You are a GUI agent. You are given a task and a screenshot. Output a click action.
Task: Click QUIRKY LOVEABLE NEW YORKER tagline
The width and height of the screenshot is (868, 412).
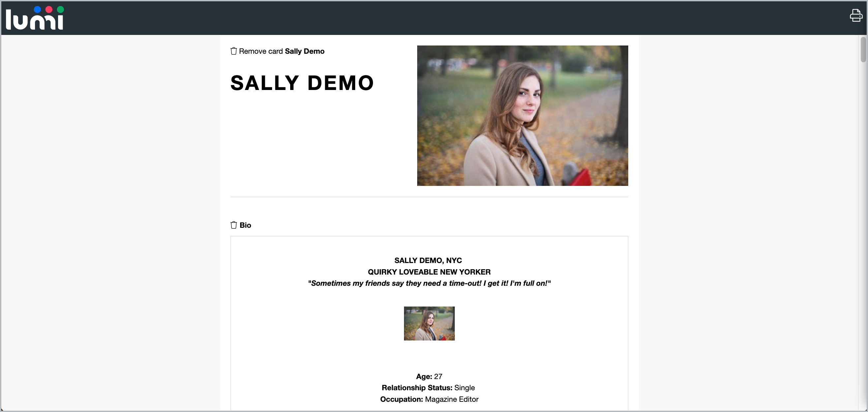pos(429,272)
